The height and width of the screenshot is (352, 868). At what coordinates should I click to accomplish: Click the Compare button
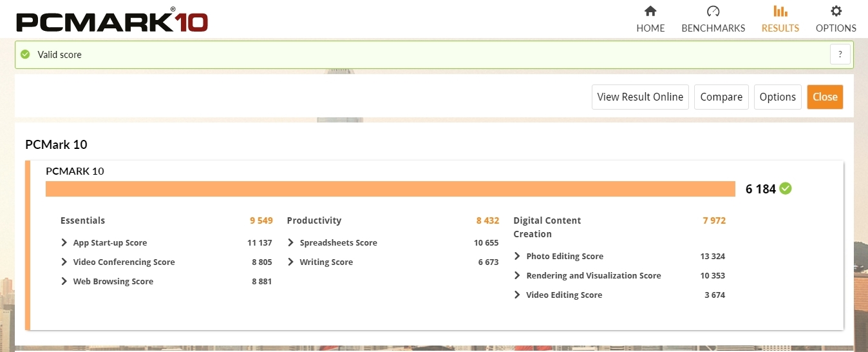(x=721, y=97)
